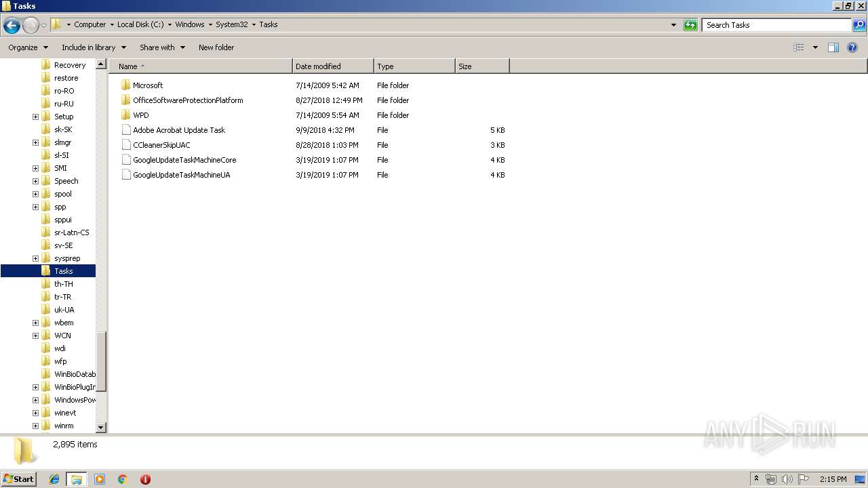Expand the Speech folder in tree

click(x=35, y=181)
